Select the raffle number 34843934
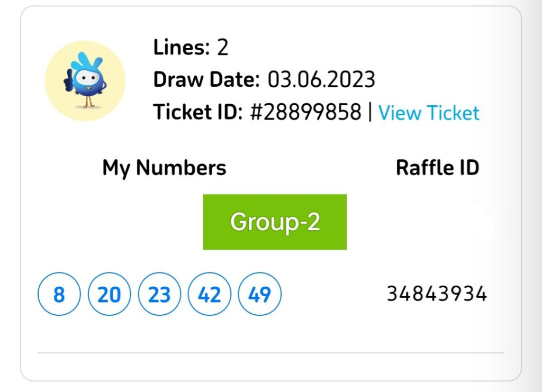This screenshot has width=542, height=392. click(437, 294)
